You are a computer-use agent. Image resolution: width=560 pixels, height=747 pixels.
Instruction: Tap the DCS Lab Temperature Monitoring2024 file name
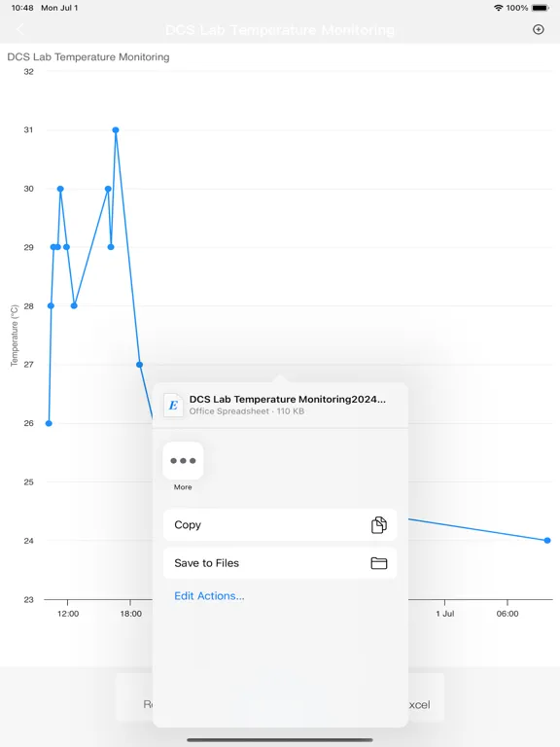[x=288, y=399]
